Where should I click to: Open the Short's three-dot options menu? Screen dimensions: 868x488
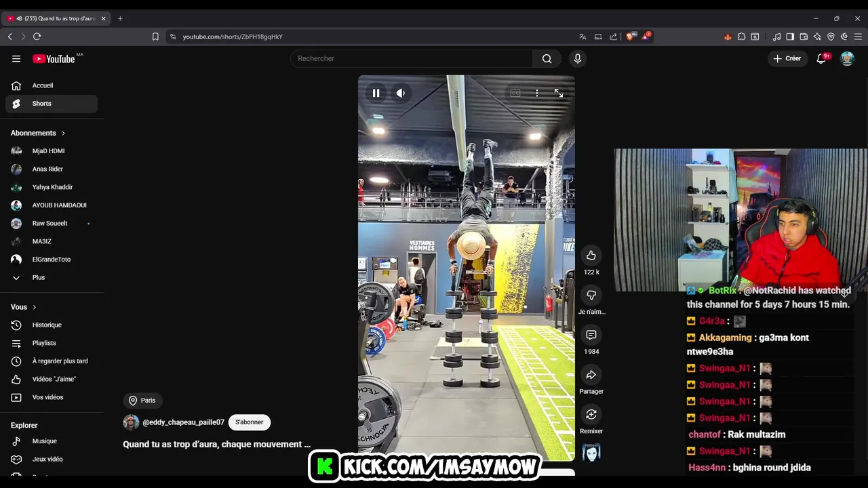537,93
